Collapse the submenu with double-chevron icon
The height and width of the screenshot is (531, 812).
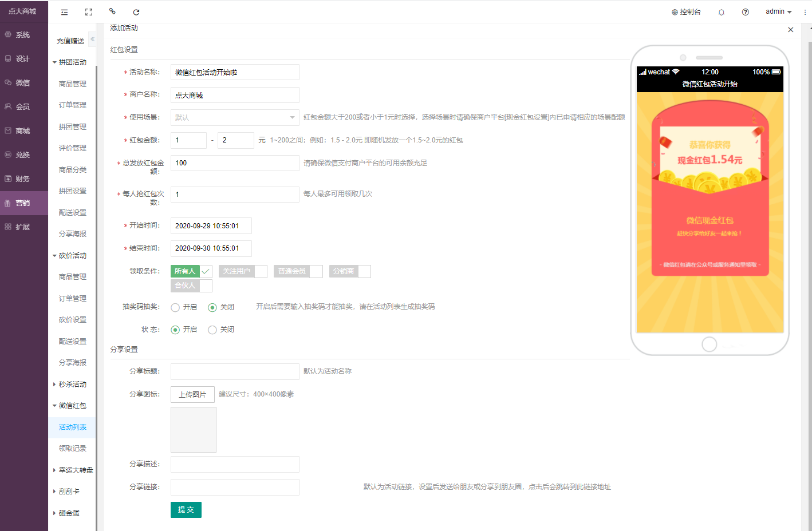pyautogui.click(x=92, y=39)
